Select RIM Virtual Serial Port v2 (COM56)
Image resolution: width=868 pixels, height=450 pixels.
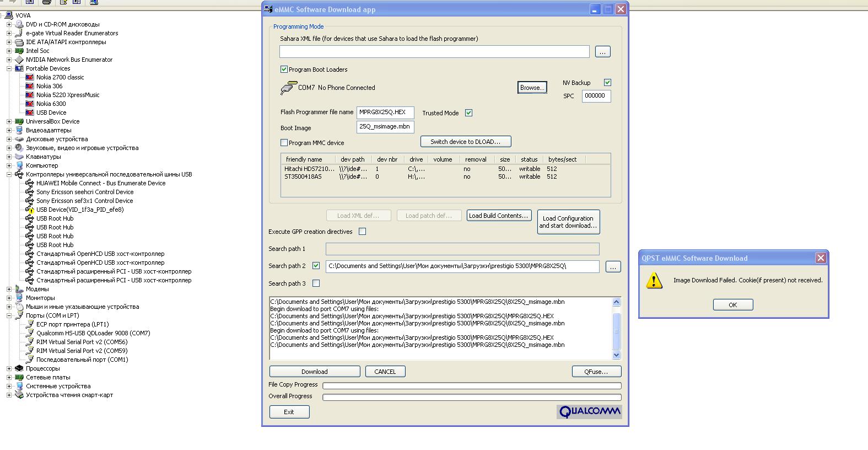[82, 342]
